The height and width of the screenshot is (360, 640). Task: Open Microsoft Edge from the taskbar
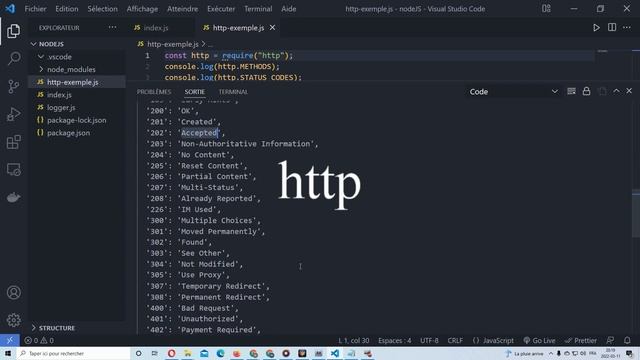tap(220, 353)
